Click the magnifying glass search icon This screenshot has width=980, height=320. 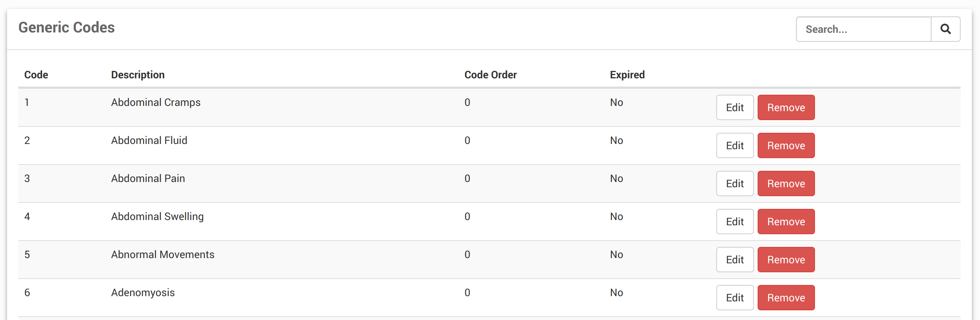point(945,29)
